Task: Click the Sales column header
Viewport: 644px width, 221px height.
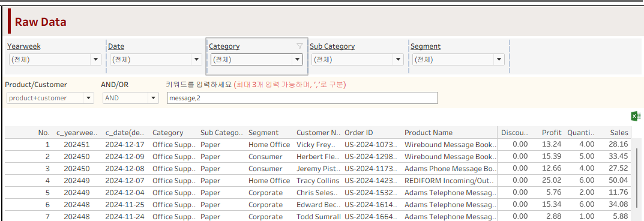Action: click(x=619, y=133)
